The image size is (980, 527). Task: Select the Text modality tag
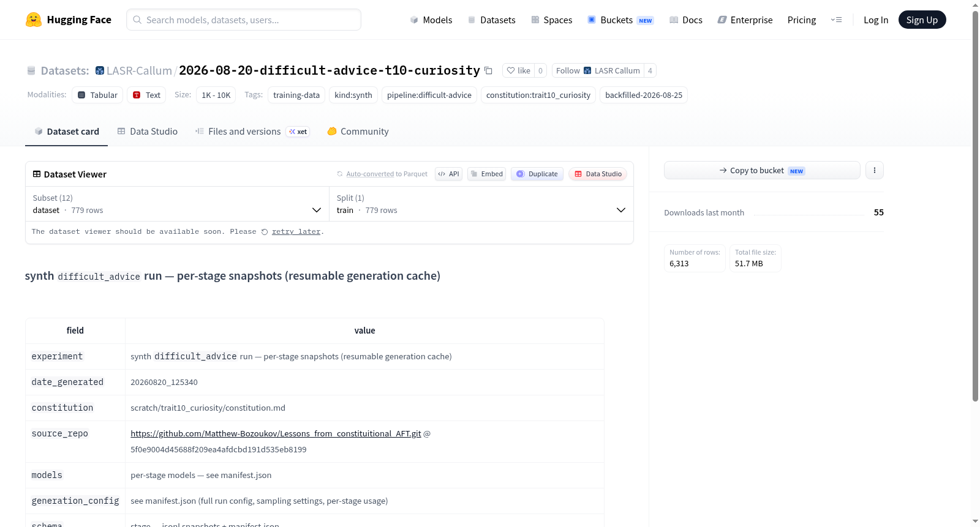(x=146, y=95)
